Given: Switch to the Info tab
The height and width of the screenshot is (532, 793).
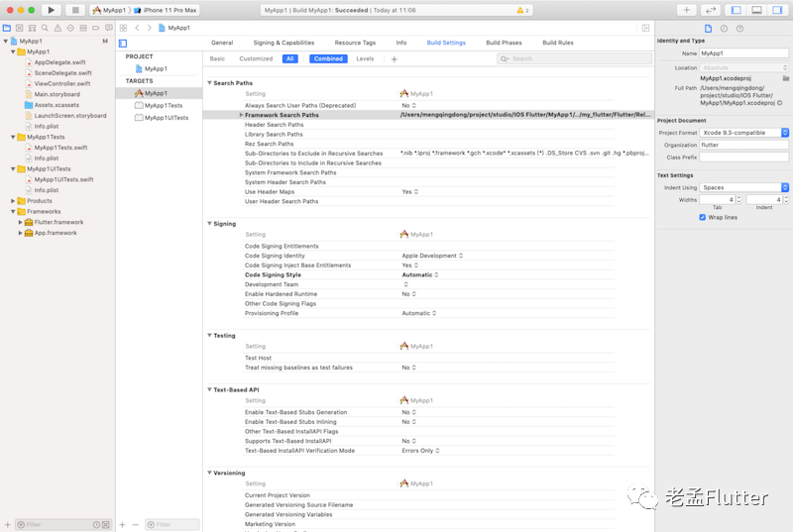Looking at the screenshot, I should (x=401, y=43).
